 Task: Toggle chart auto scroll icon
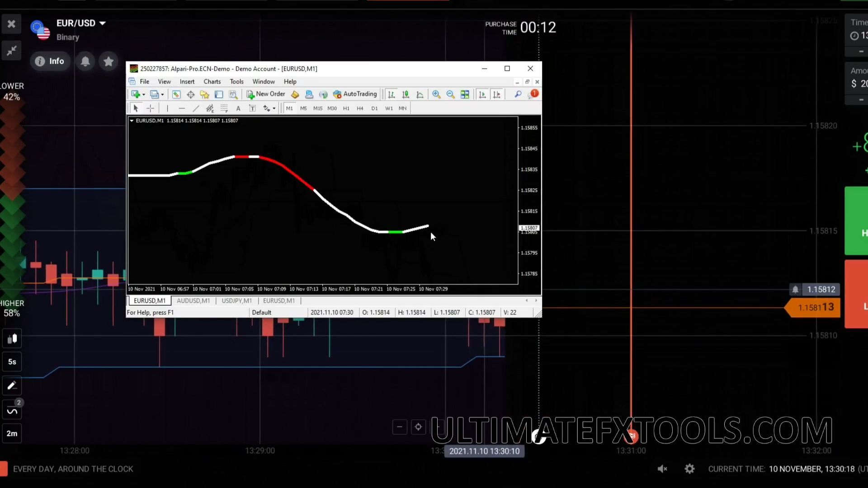coord(482,94)
